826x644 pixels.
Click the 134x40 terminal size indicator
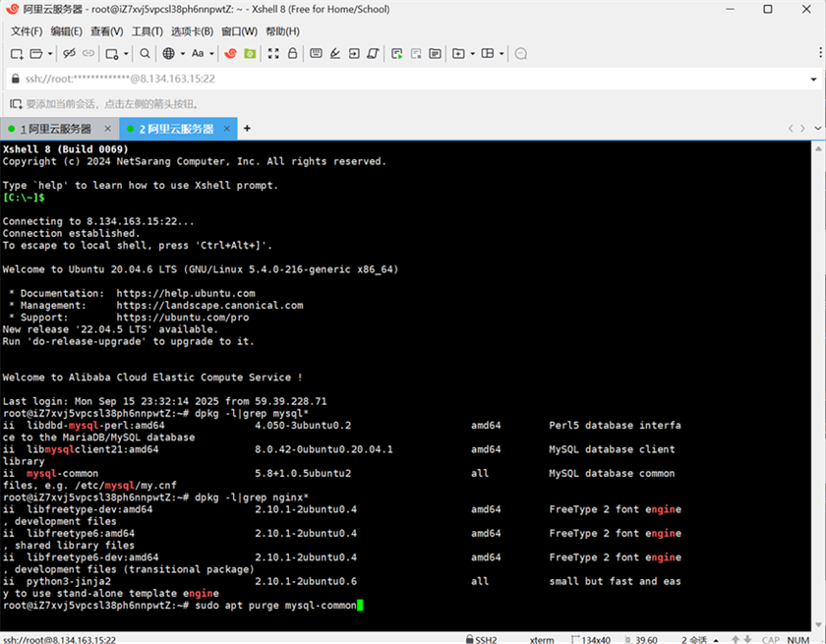(591, 640)
